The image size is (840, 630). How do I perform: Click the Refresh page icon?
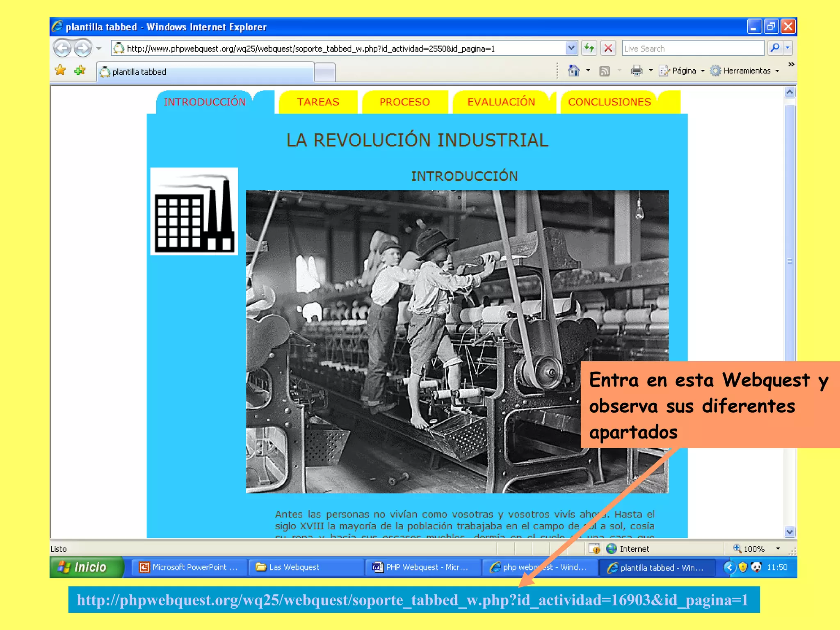pos(589,48)
